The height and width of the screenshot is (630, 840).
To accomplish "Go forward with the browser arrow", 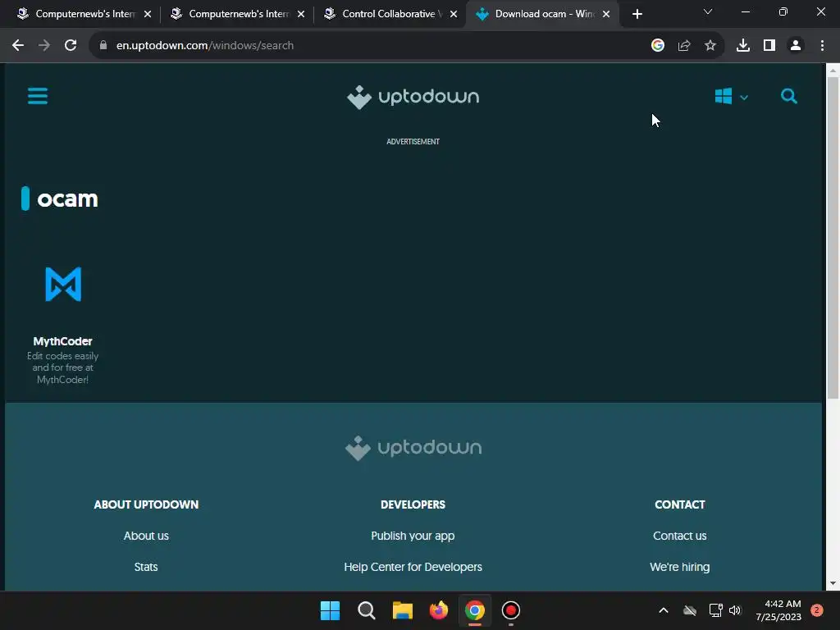I will (44, 46).
